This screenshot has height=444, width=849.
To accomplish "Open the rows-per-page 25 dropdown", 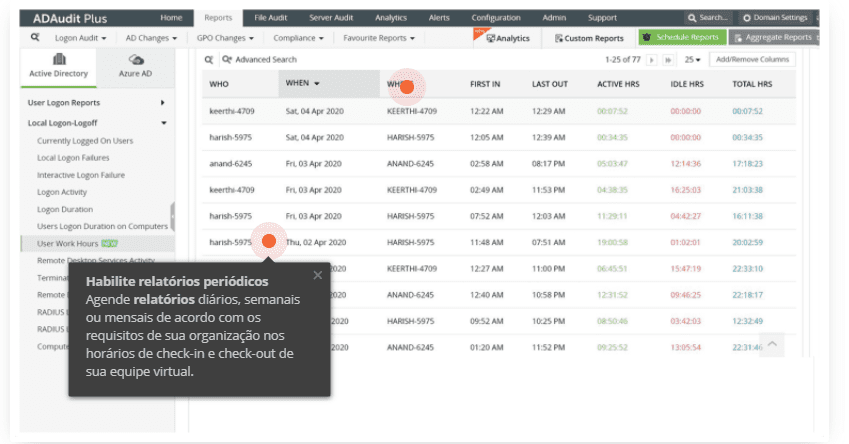I will point(692,60).
